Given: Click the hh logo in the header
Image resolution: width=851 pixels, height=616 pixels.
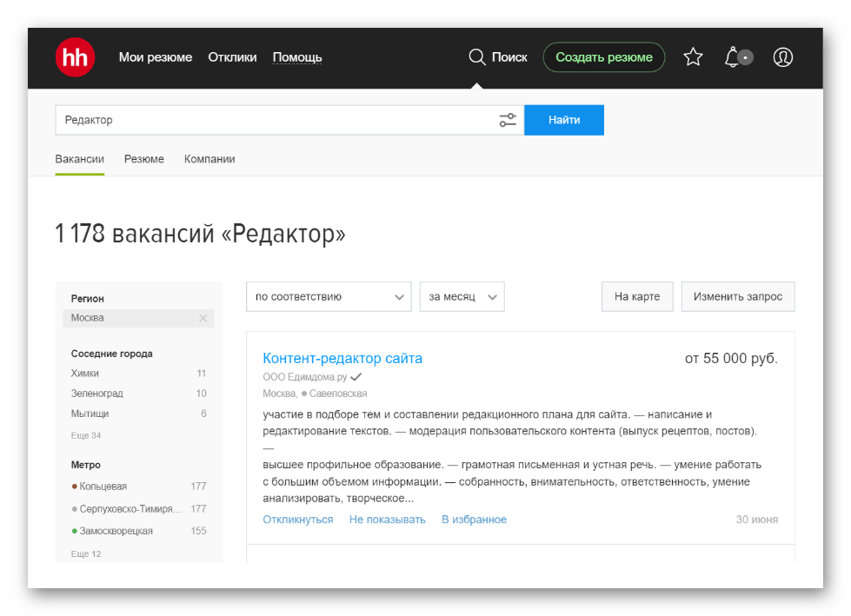Looking at the screenshot, I should [74, 57].
